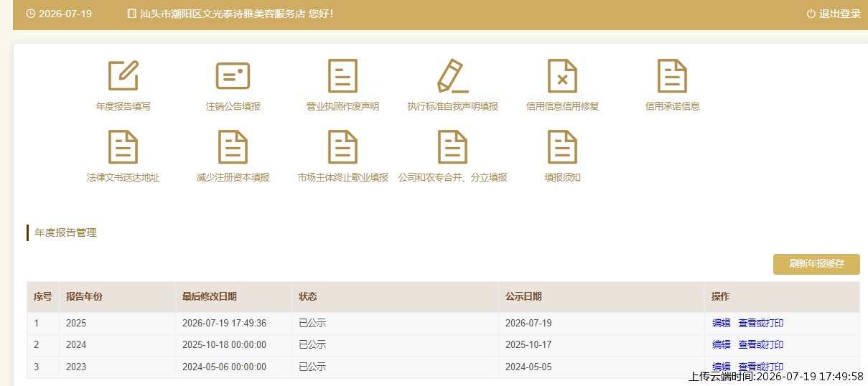Open 查看或打印 for the 2025 report
Image resolution: width=868 pixels, height=386 pixels.
pos(760,323)
